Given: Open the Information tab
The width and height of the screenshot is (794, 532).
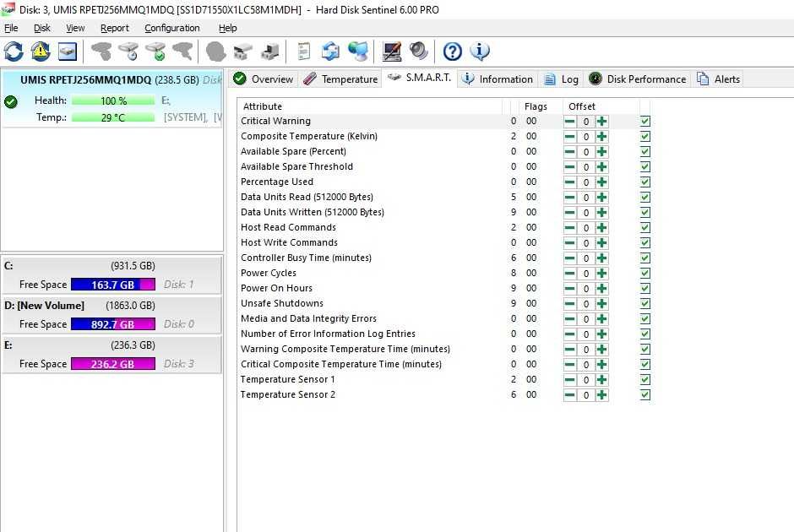Looking at the screenshot, I should (498, 79).
